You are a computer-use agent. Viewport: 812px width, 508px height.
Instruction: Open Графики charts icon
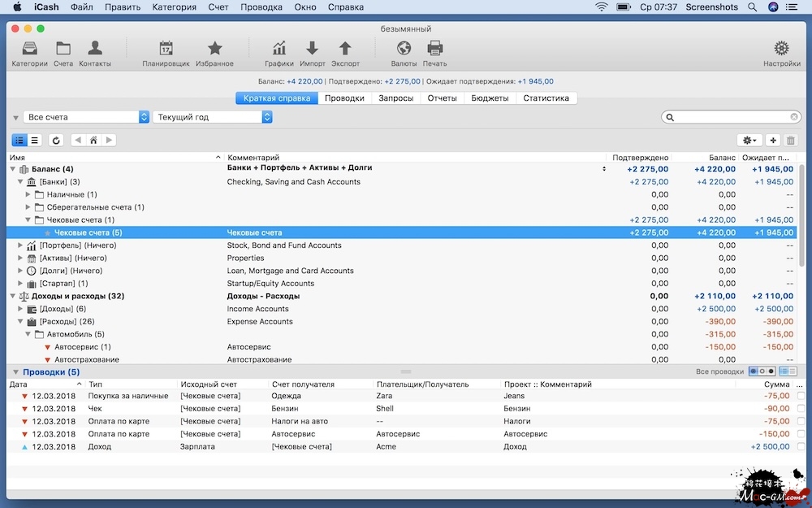(279, 49)
